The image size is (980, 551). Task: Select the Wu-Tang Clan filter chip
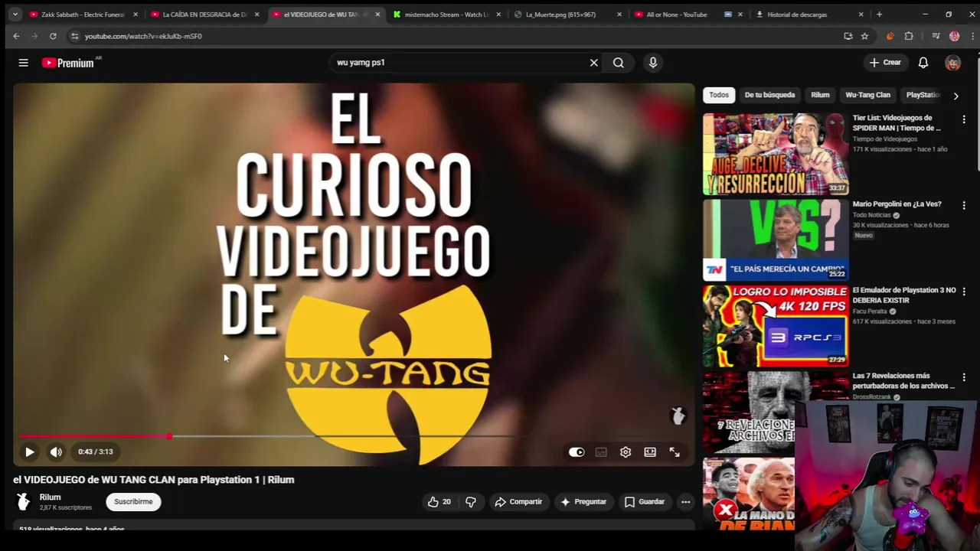tap(867, 95)
